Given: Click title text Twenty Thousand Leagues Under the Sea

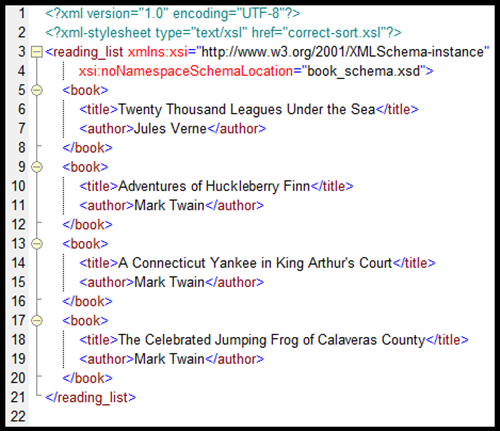Looking at the screenshot, I should pos(247,109).
